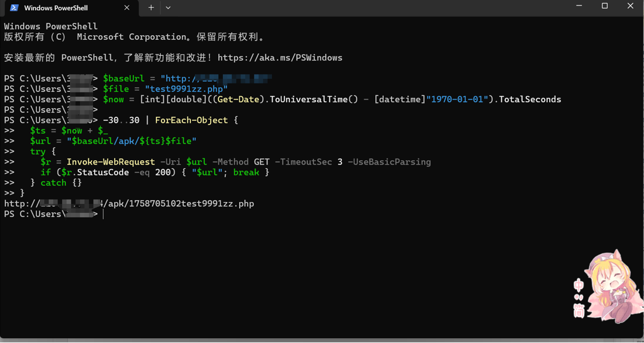Expand the terminal profiles dropdown chevron
The image size is (644, 343).
tap(168, 8)
